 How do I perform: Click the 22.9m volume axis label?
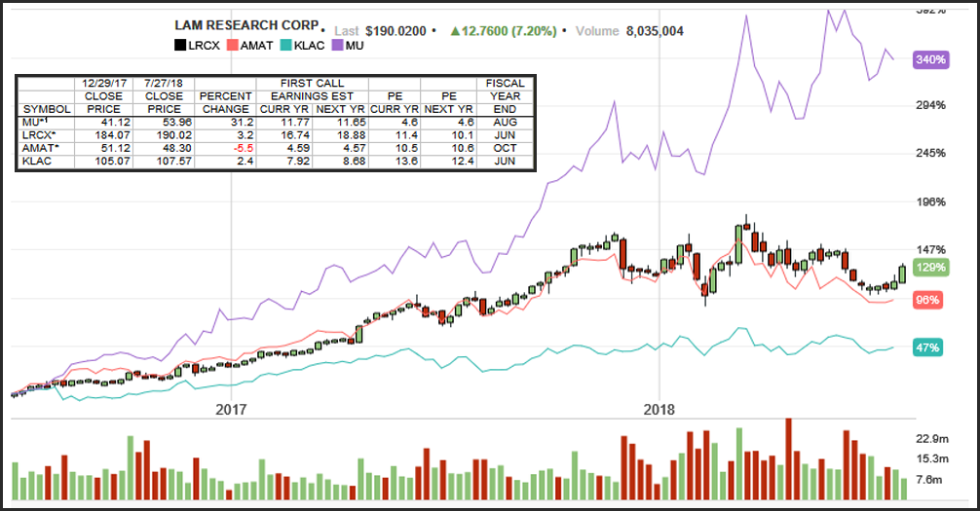click(932, 439)
